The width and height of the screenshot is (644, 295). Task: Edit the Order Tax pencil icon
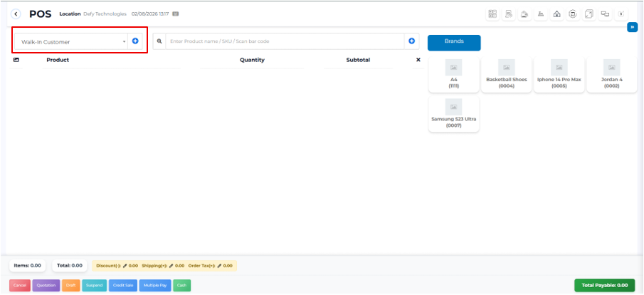(219, 266)
